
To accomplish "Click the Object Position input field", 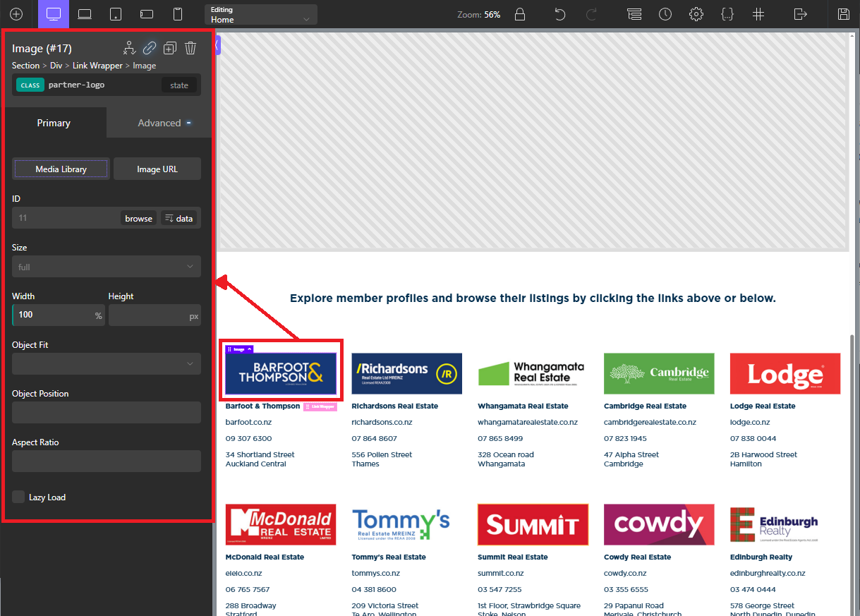I will tap(107, 413).
